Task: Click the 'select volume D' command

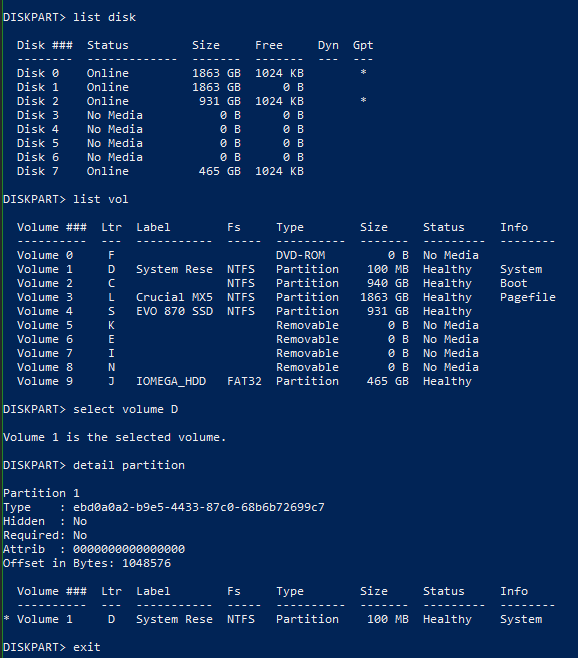Action: [126, 409]
